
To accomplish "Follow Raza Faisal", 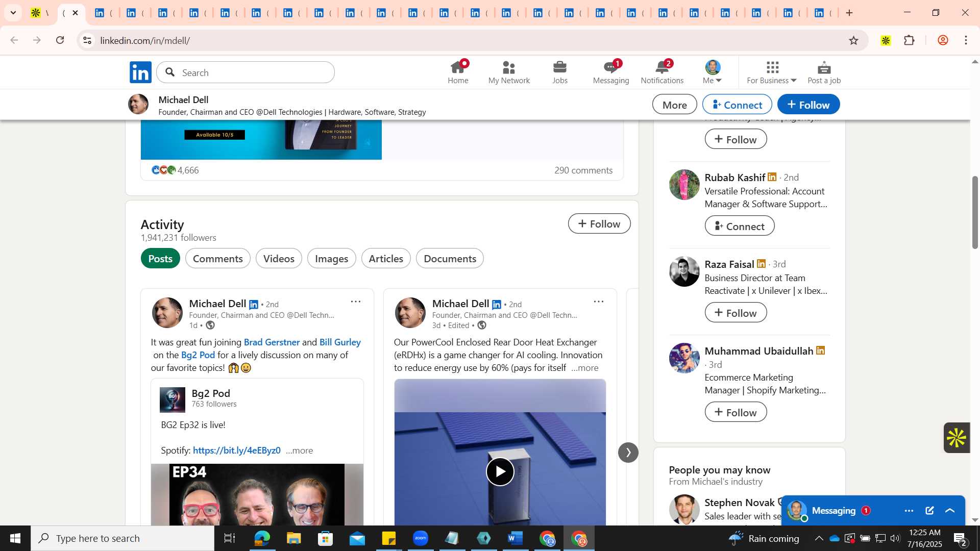I will pos(736,313).
